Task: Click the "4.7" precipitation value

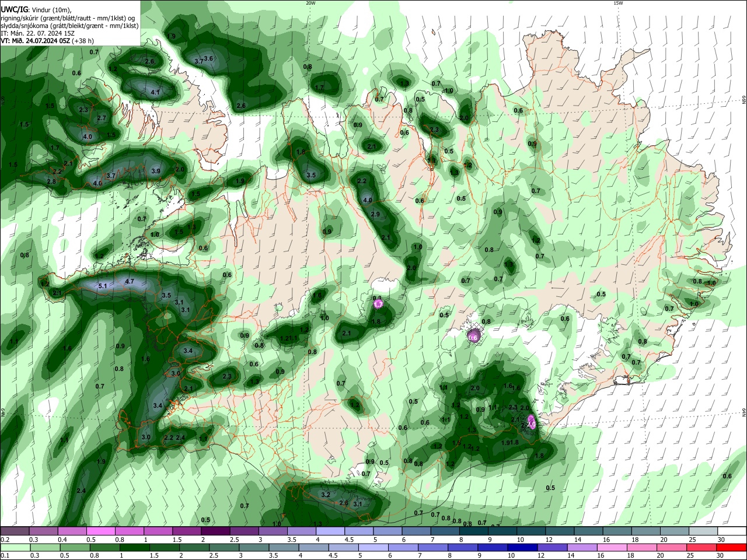Action: (130, 281)
